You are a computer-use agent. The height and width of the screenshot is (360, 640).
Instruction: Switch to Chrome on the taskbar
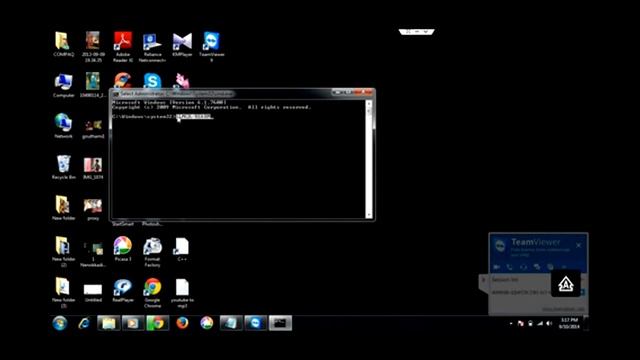[158, 323]
